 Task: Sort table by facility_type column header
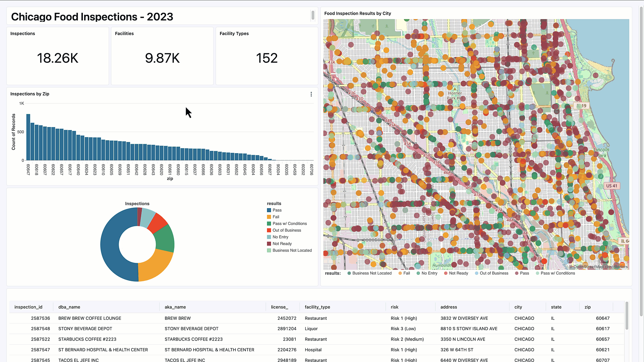click(x=317, y=307)
